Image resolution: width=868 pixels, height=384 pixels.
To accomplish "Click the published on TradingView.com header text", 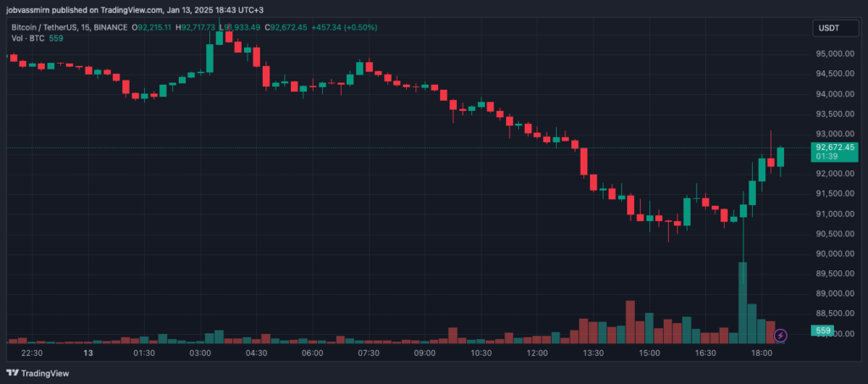I will 116,10.
